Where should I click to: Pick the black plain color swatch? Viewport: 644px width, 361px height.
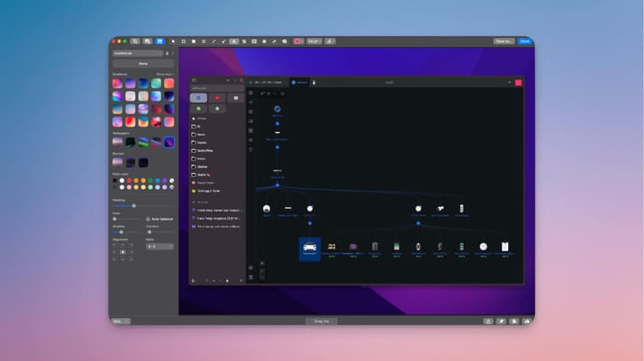(115, 180)
